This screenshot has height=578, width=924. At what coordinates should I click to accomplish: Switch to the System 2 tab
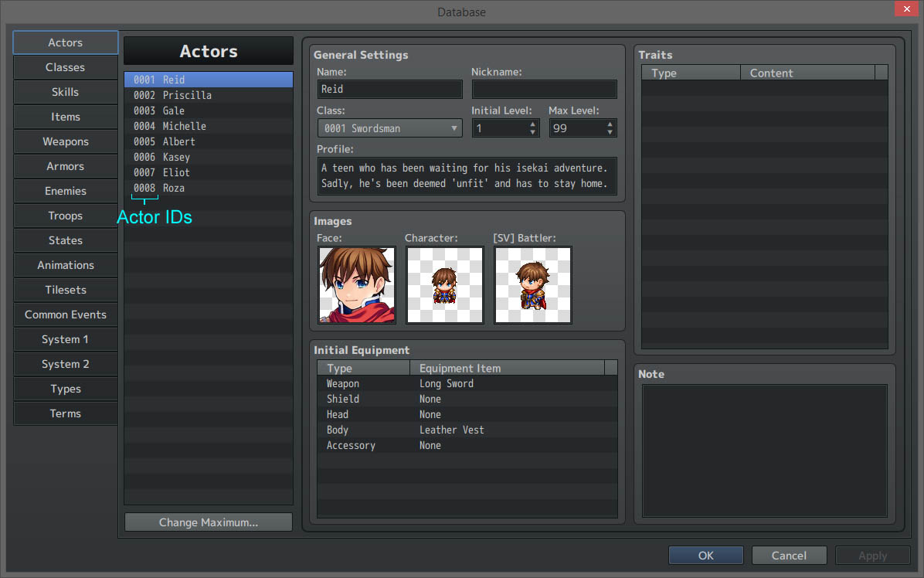coord(65,364)
